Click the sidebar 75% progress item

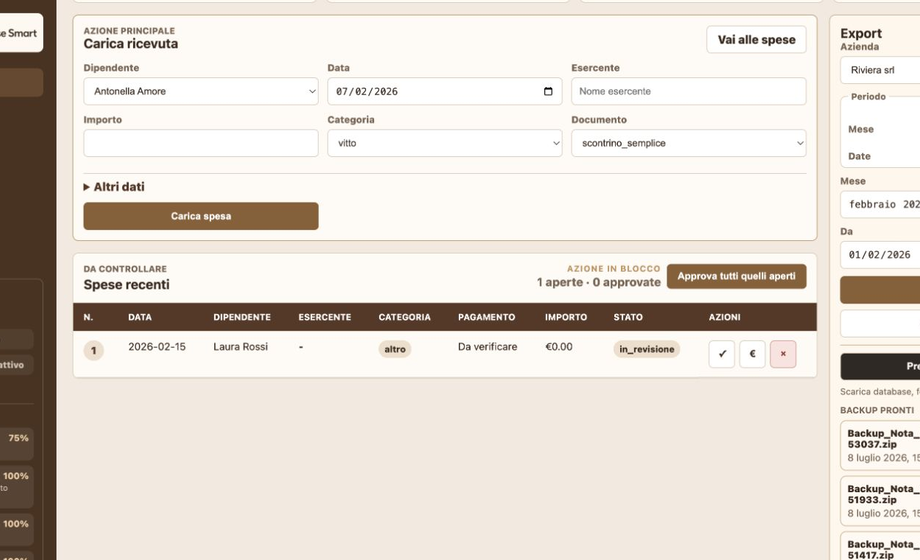16,444
